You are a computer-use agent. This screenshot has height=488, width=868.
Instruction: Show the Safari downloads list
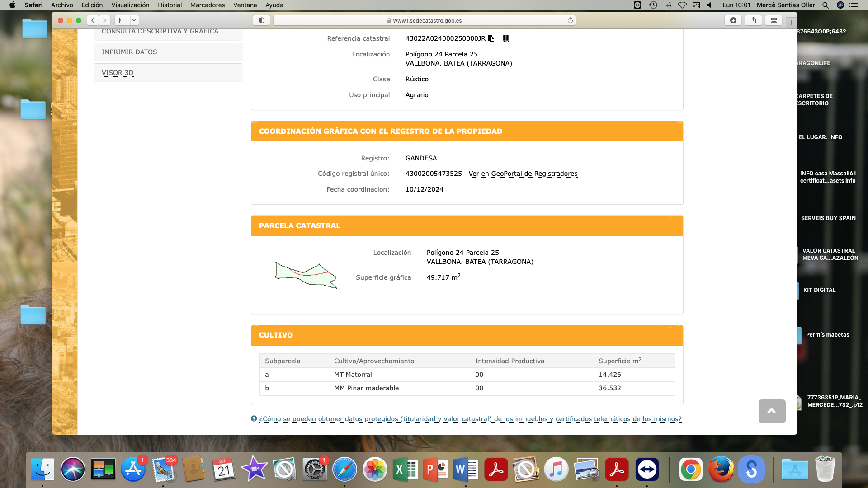[733, 20]
